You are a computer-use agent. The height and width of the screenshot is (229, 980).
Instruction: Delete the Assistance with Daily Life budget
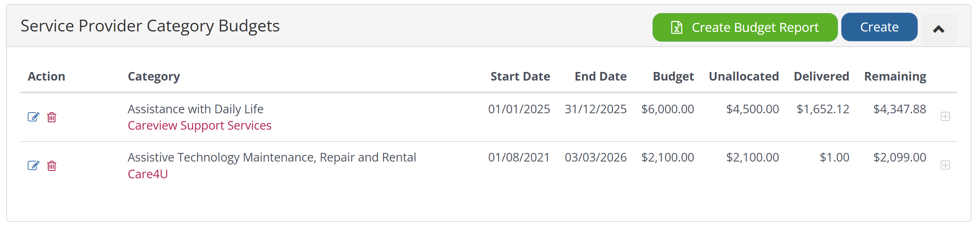pyautogui.click(x=52, y=117)
